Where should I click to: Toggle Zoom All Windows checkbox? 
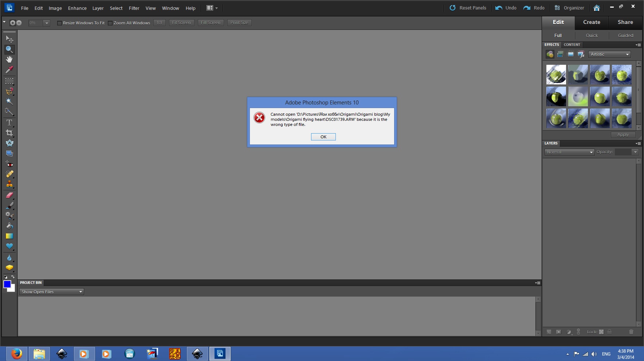coord(110,23)
